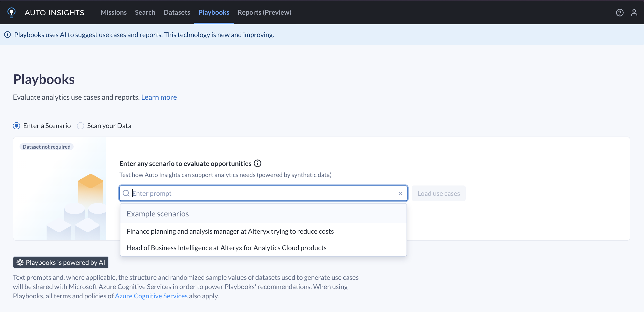Click the AUTO INSIGHTS brand title
Viewport: 644px width, 312px height.
[x=54, y=13]
